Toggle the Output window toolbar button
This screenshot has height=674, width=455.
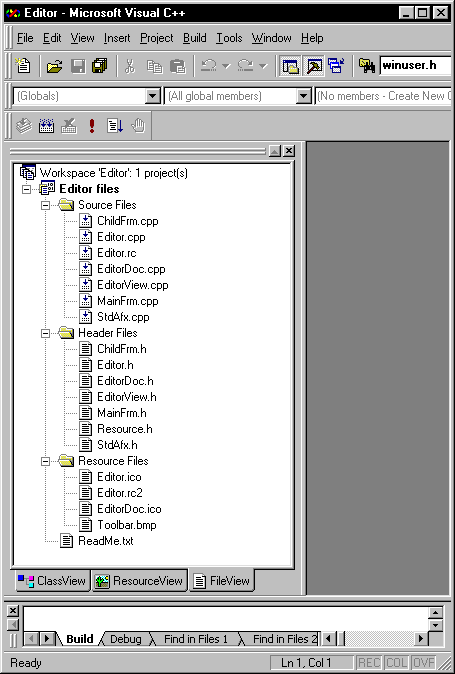[314, 66]
